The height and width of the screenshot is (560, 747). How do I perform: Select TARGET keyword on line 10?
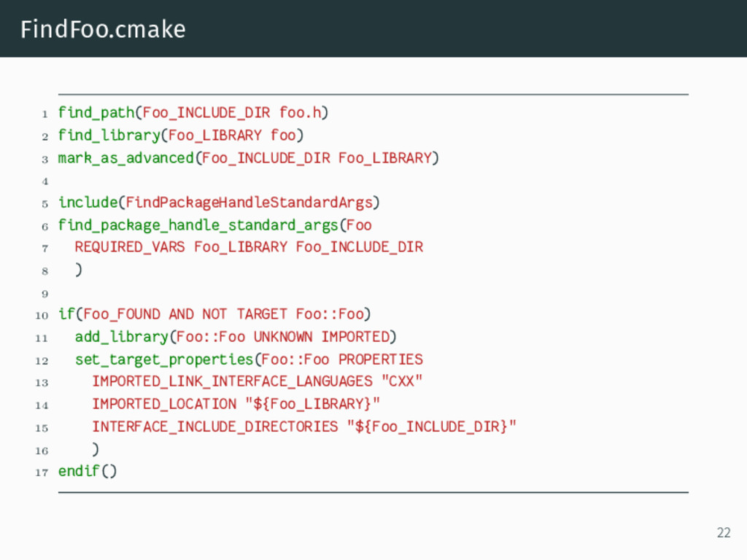(x=262, y=314)
